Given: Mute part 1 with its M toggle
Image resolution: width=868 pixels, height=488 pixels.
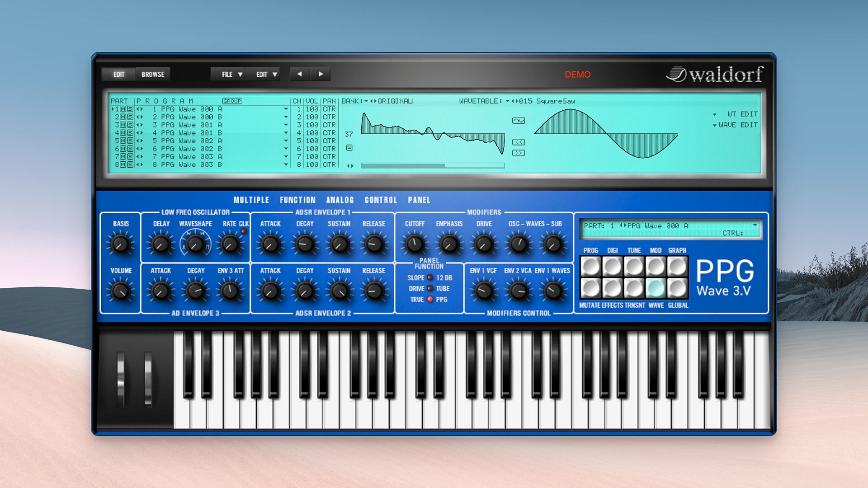Looking at the screenshot, I should 123,109.
